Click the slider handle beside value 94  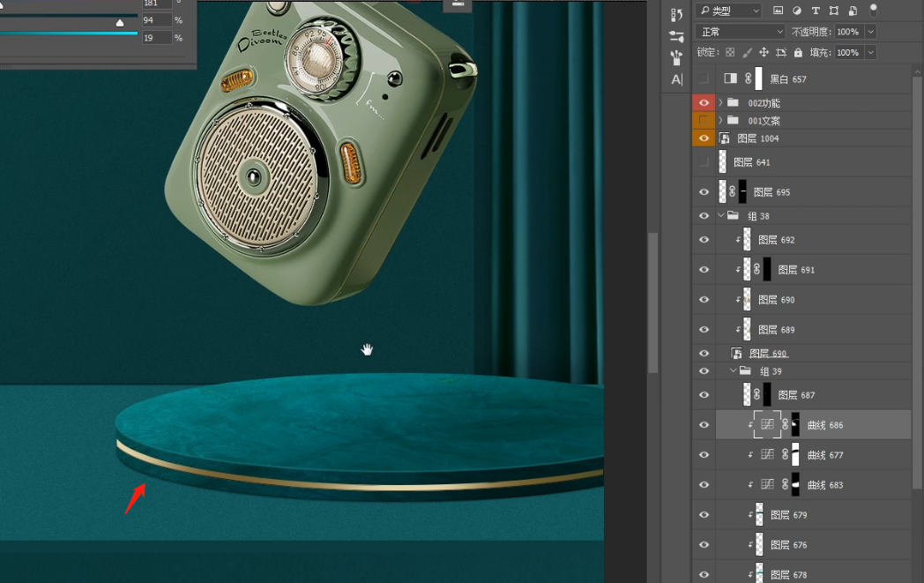click(120, 23)
